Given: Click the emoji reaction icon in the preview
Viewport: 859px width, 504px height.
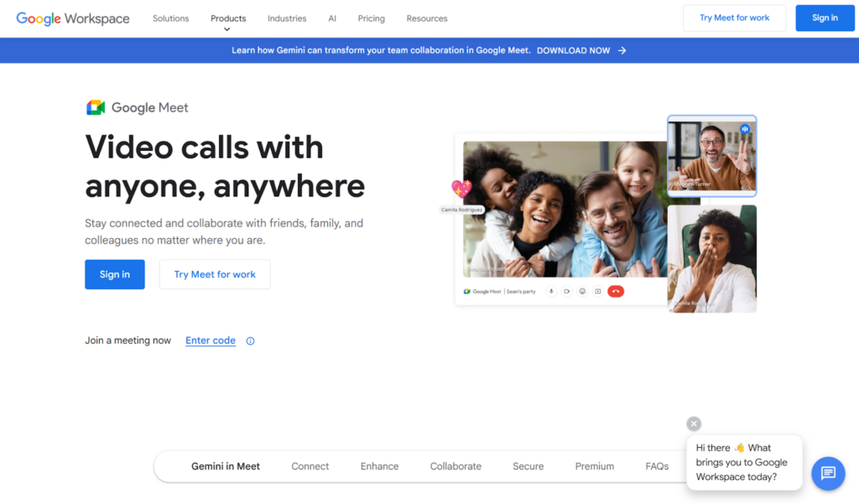Looking at the screenshot, I should point(582,292).
